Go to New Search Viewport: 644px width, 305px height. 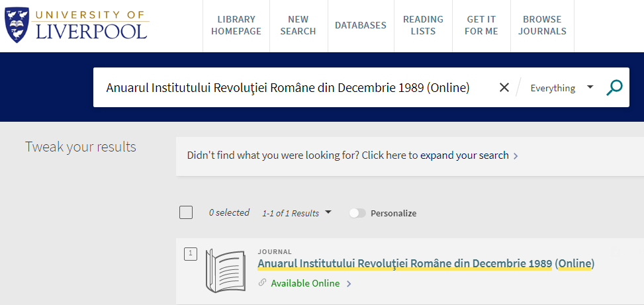coord(299,25)
